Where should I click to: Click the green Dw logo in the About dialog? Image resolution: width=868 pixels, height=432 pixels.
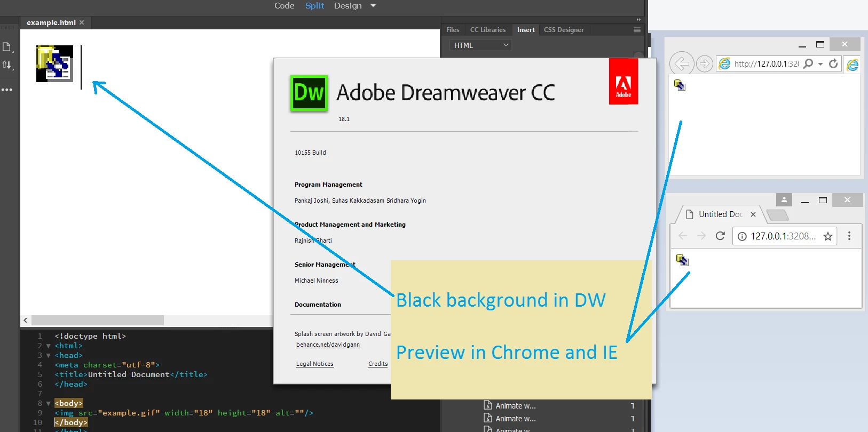pyautogui.click(x=309, y=93)
